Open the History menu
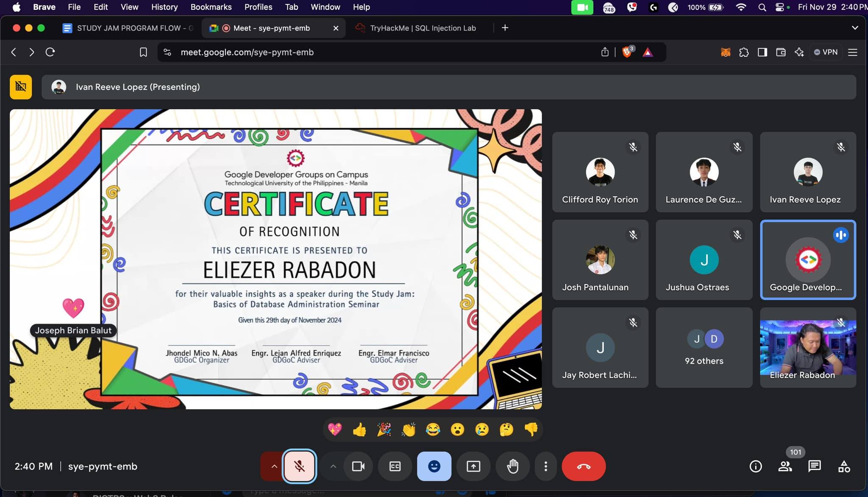This screenshot has width=868, height=497. (164, 7)
